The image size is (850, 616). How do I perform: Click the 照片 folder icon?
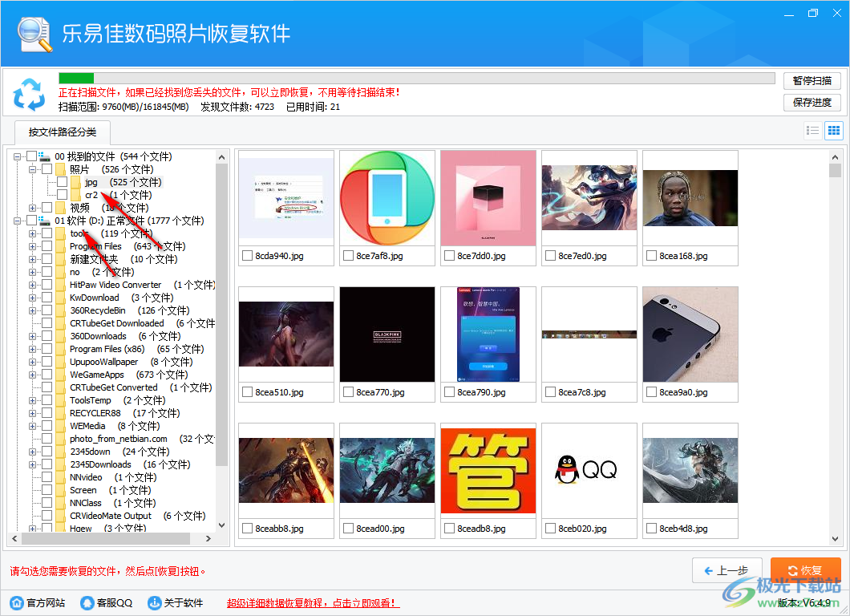click(60, 169)
